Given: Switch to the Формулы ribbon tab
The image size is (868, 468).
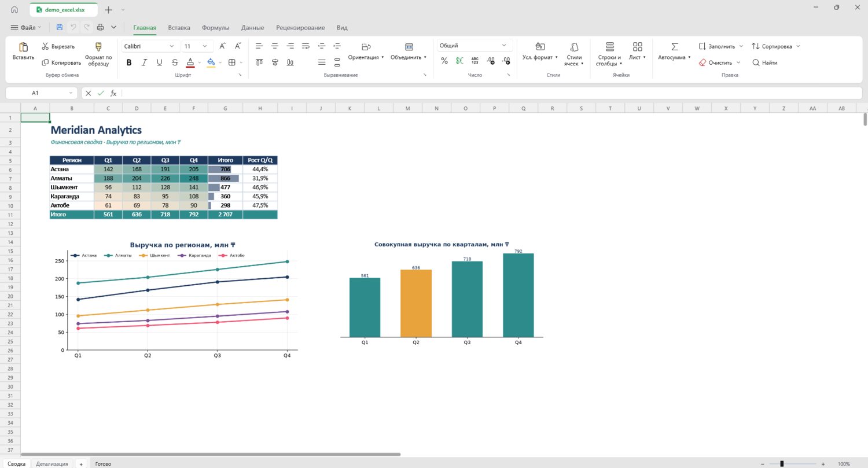Looking at the screenshot, I should tap(216, 28).
